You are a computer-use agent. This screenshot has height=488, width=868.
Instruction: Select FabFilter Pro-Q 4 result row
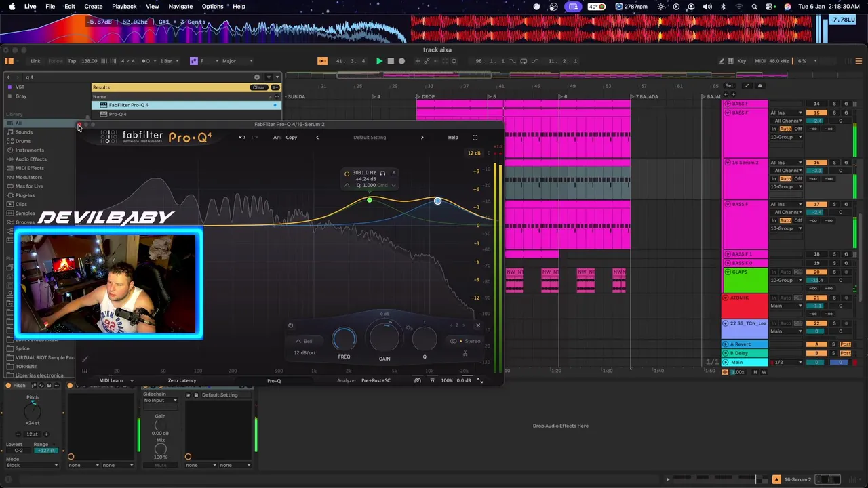click(186, 105)
